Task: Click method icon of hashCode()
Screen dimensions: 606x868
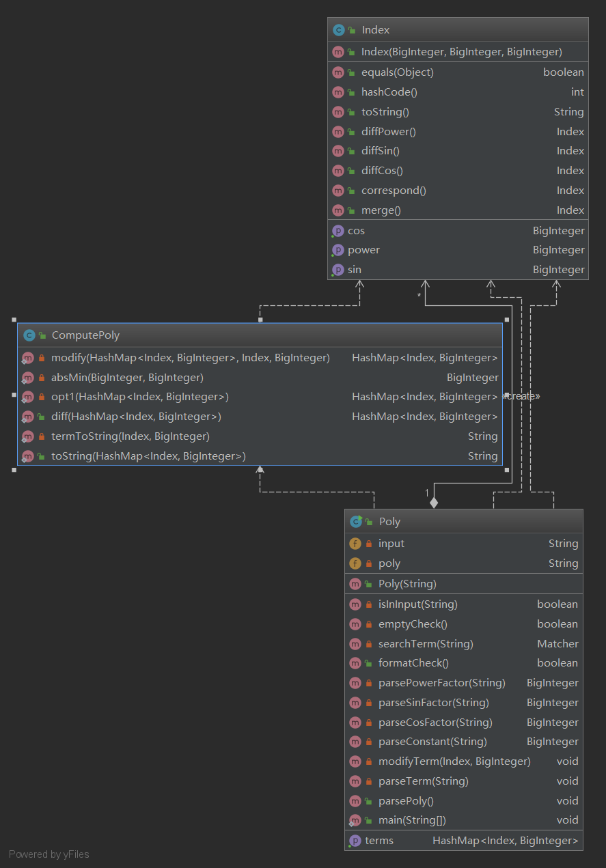Action: coord(338,92)
